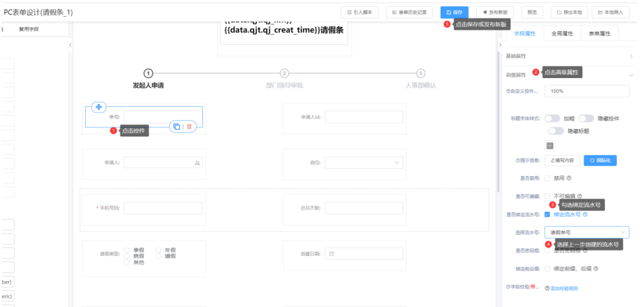Uncheck the 绑定流水号 checkbox
This screenshot has height=307, width=644.
coord(547,214)
